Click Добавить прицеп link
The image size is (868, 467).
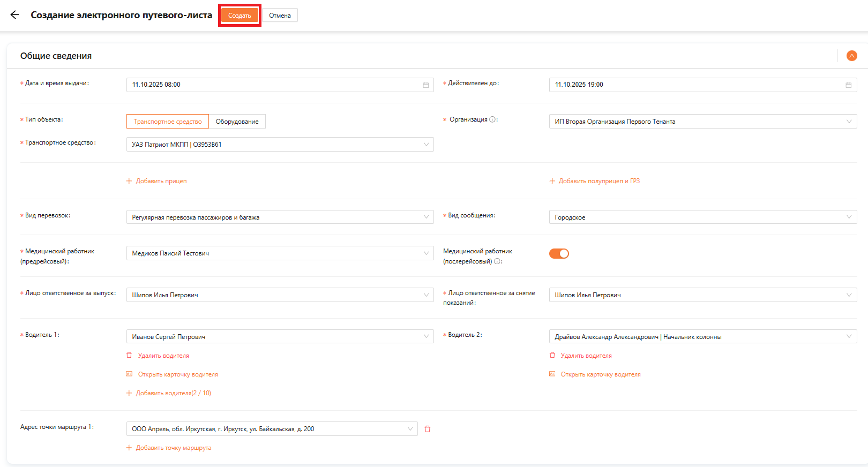click(x=161, y=181)
